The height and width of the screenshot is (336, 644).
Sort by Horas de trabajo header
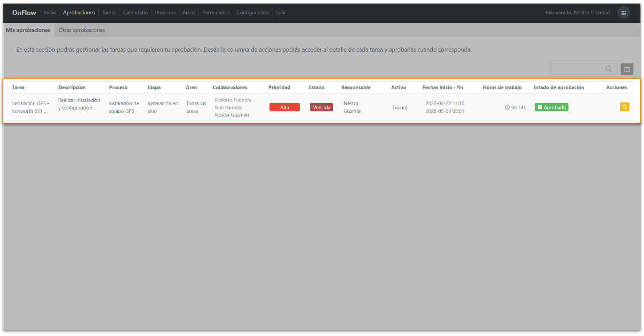[x=502, y=87]
